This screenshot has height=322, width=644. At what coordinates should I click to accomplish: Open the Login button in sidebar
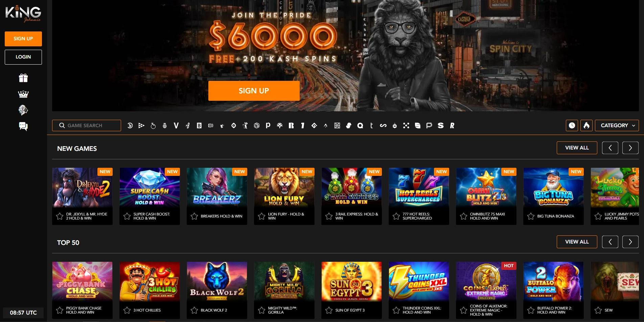[23, 57]
